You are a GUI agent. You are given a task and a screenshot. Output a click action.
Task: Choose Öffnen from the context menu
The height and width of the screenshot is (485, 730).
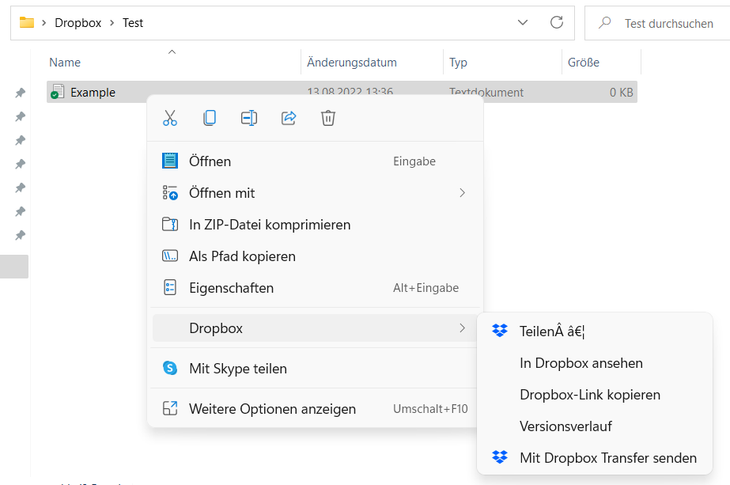click(210, 161)
